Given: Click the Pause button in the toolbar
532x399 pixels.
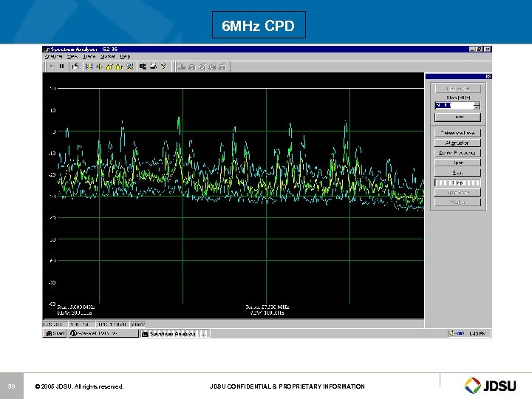Looking at the screenshot, I should click(x=62, y=66).
